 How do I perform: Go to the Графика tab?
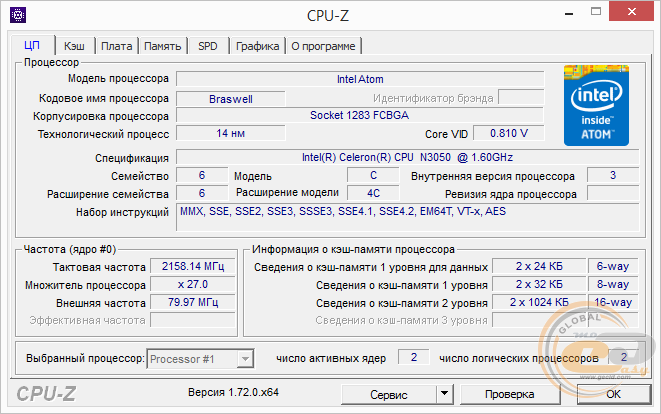258,46
